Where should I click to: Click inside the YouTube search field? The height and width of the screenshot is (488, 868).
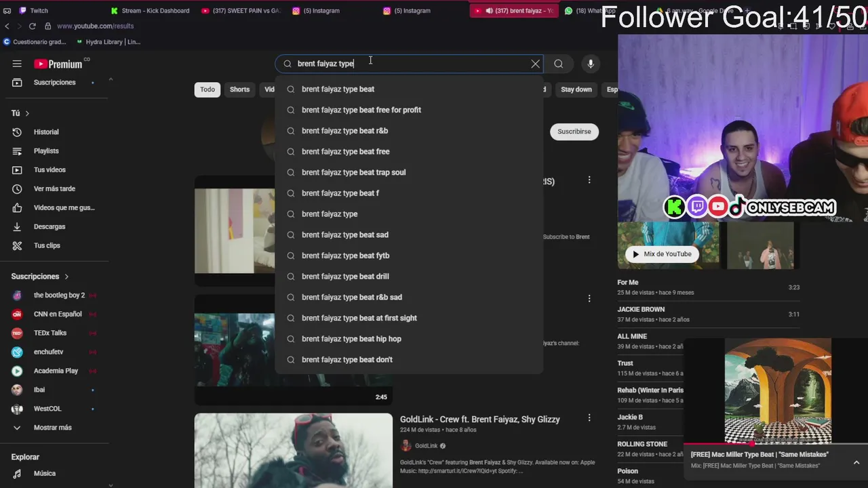(410, 64)
